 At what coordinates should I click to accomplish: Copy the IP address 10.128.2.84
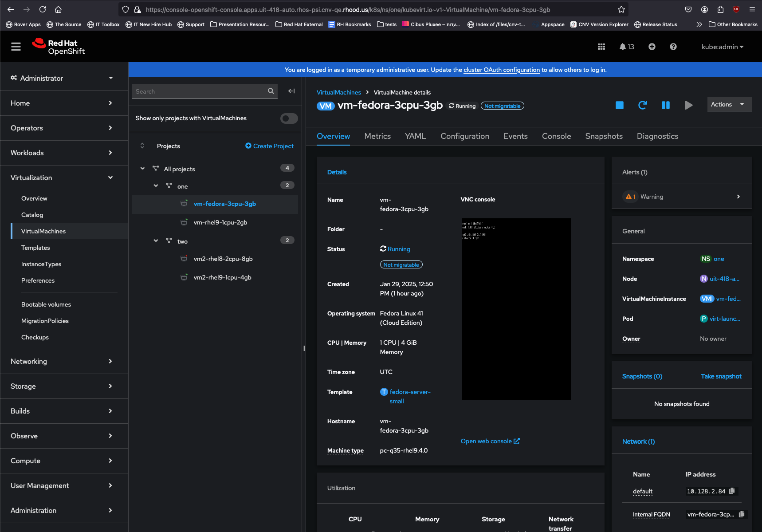[x=732, y=491]
